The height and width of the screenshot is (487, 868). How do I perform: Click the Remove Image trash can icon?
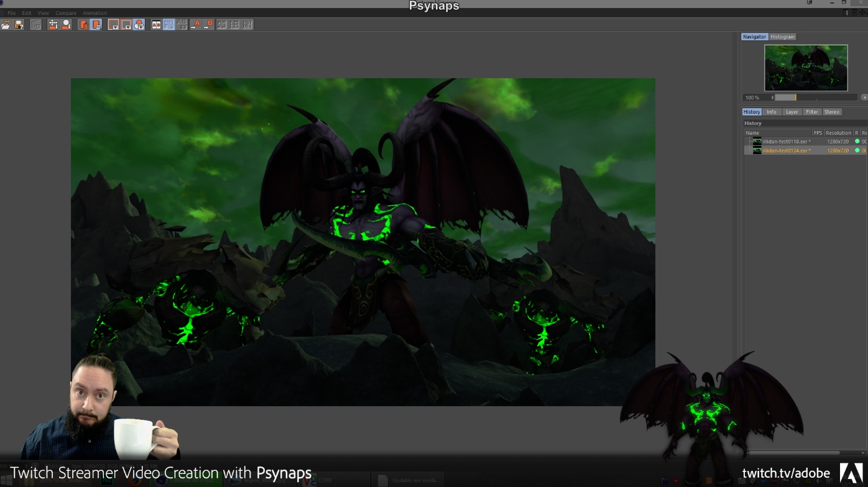point(83,25)
